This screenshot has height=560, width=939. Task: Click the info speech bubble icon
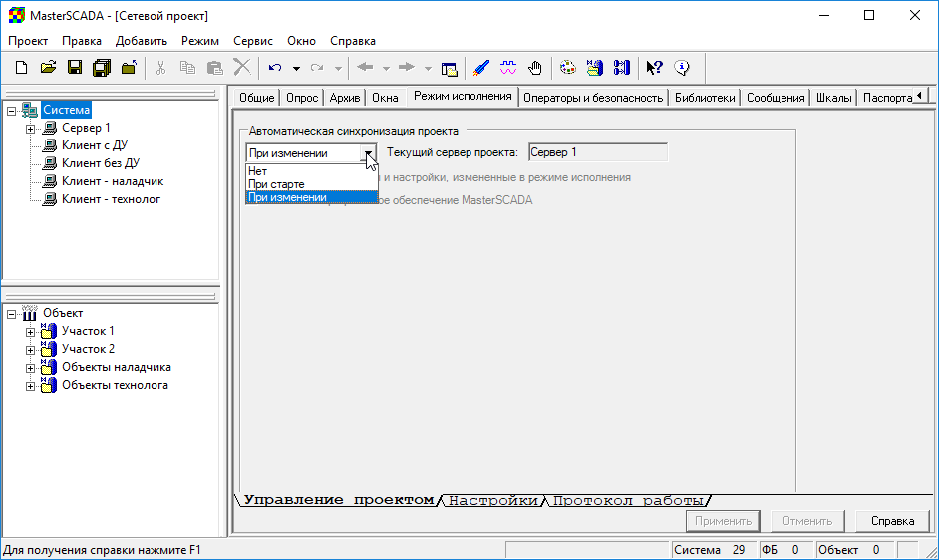coord(682,68)
